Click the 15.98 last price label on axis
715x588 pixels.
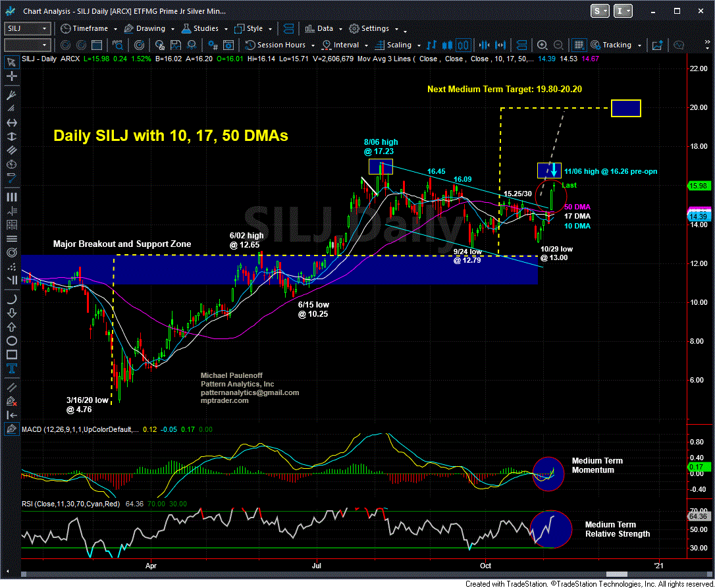point(699,186)
